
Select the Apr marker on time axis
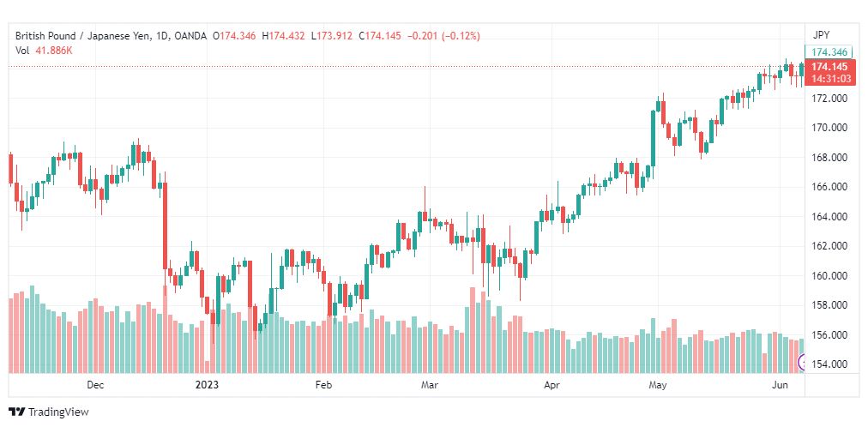[x=551, y=384]
